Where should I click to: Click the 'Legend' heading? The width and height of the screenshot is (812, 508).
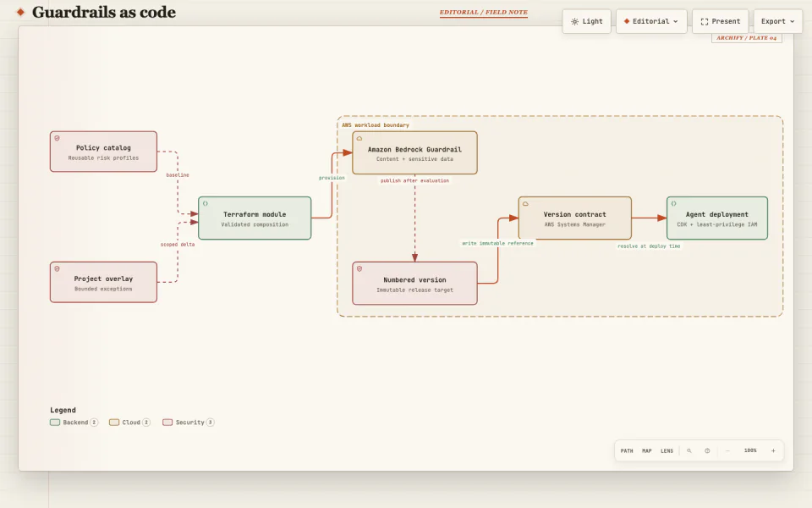[63, 410]
